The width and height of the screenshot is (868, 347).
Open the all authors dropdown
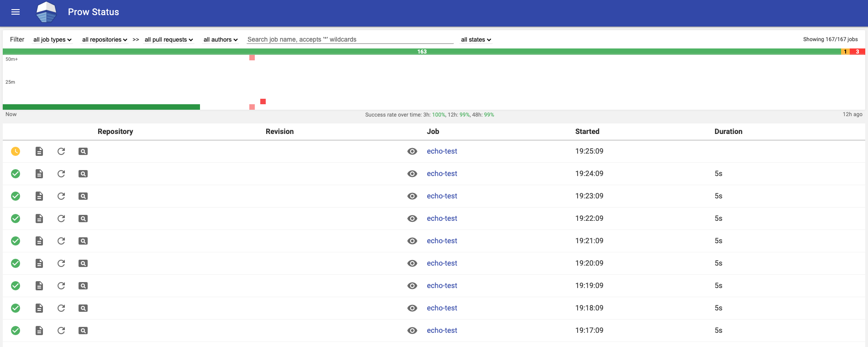tap(221, 40)
